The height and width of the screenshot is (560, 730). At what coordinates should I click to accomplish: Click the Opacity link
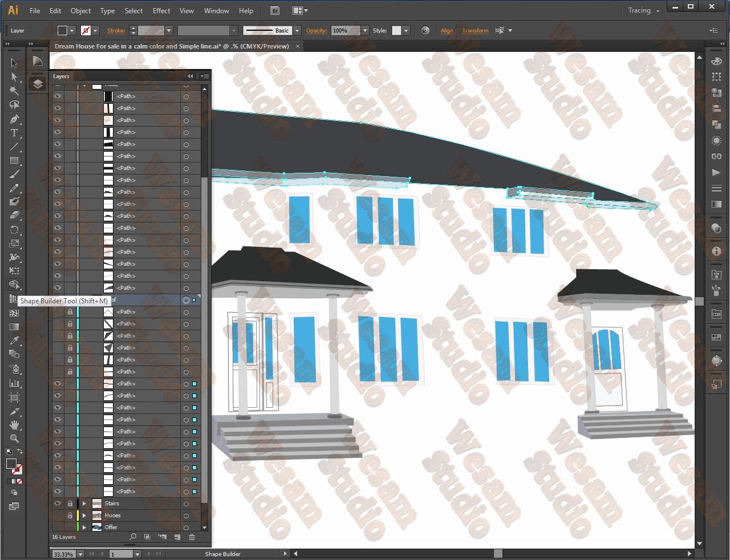(317, 31)
